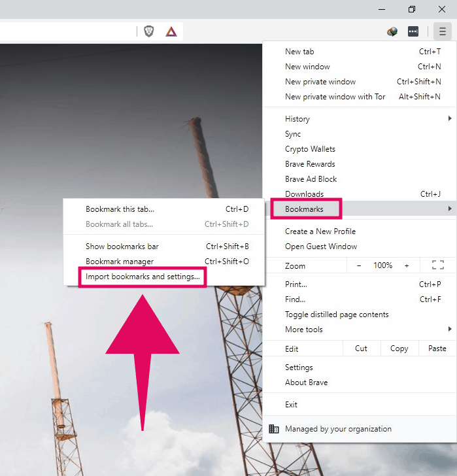
Task: Open Downloads from the menu
Action: pos(360,194)
